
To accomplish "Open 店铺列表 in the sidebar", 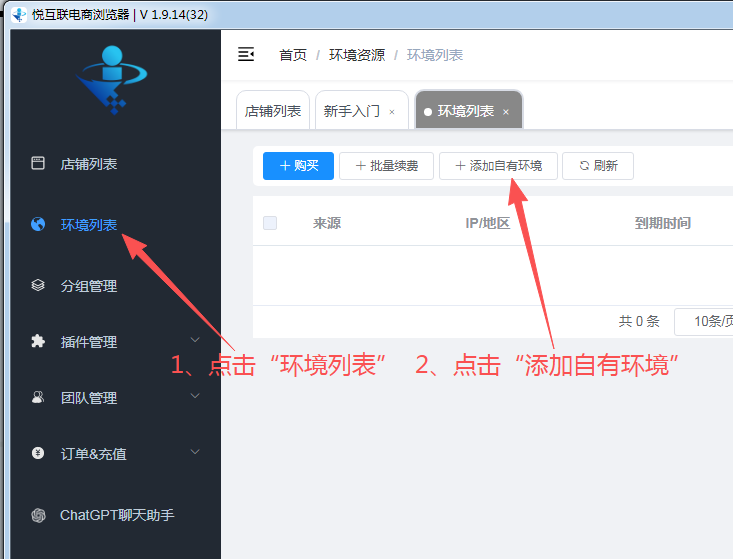I will (89, 164).
